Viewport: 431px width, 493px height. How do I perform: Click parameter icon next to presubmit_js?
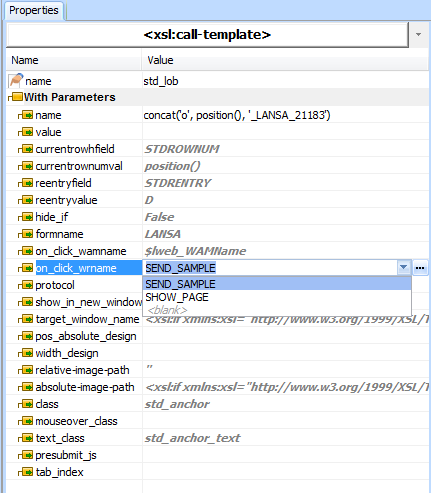click(x=26, y=455)
